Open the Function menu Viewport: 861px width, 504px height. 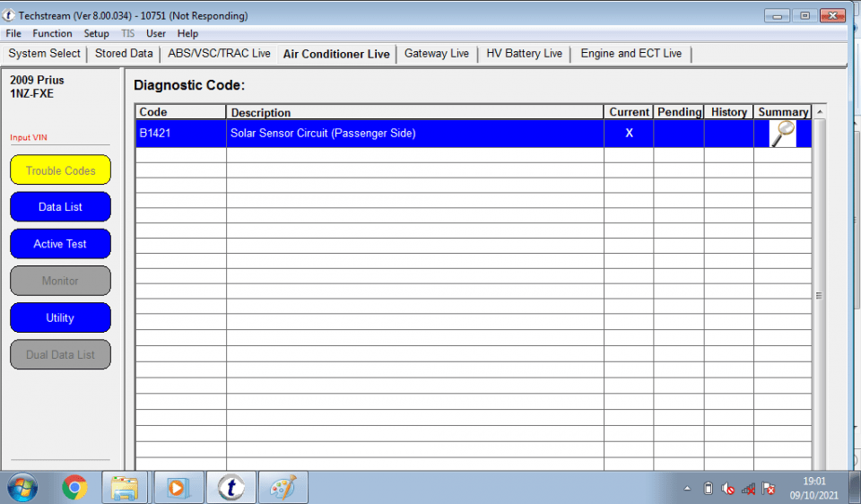coord(52,33)
